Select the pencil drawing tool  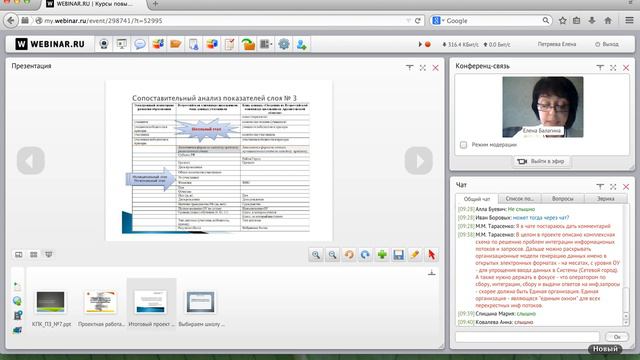tap(415, 255)
